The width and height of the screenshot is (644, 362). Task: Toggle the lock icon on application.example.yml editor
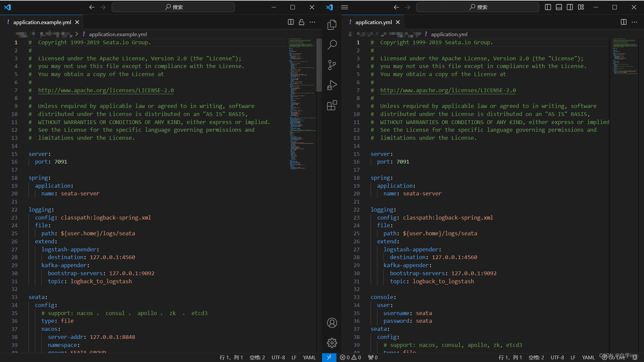coord(302,22)
